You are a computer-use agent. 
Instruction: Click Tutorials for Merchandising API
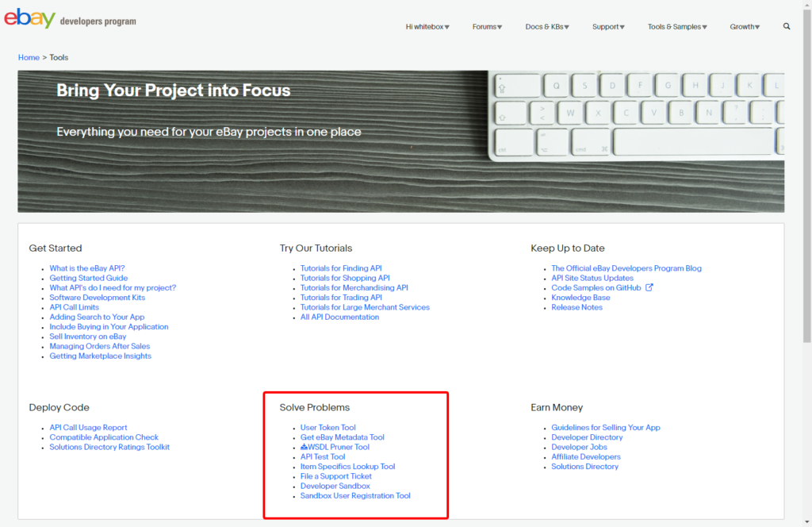point(354,287)
